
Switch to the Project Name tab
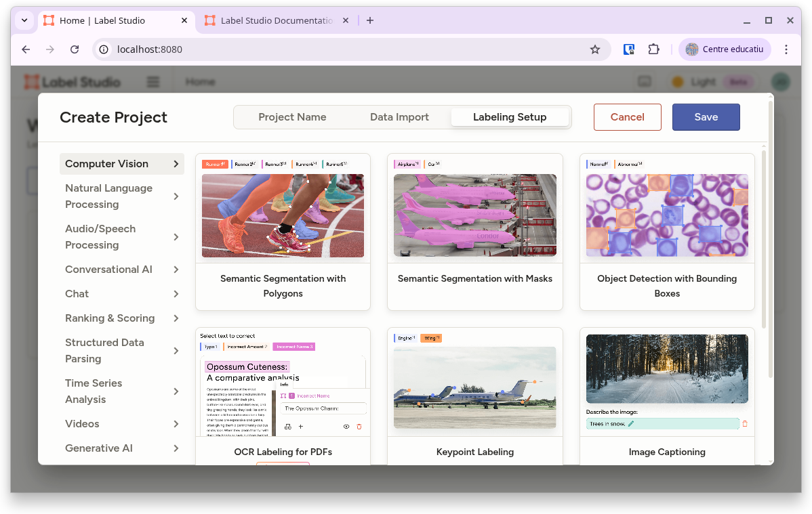[x=292, y=117]
